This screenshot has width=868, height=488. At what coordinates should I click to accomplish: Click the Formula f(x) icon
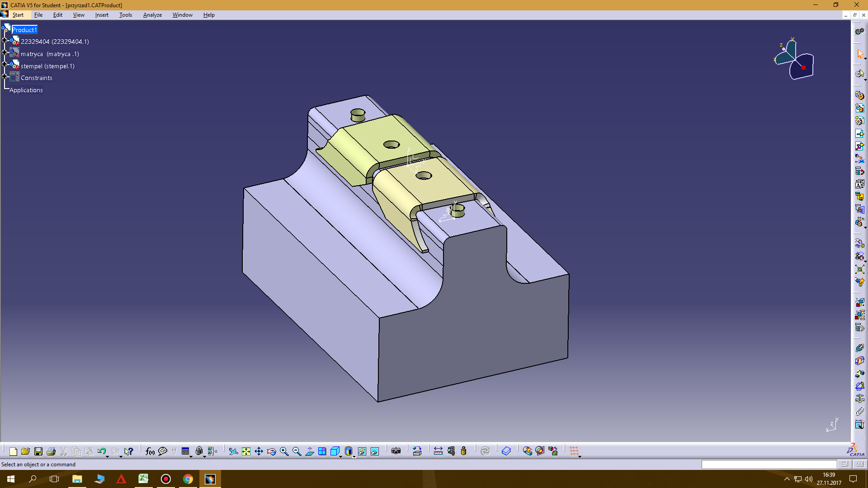tap(150, 451)
